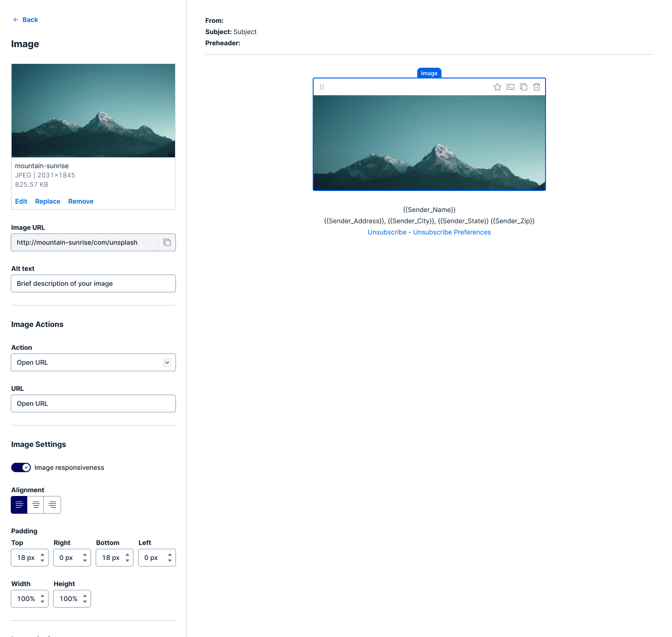Select center alignment icon
Screen dimensions: 672x637
(36, 505)
